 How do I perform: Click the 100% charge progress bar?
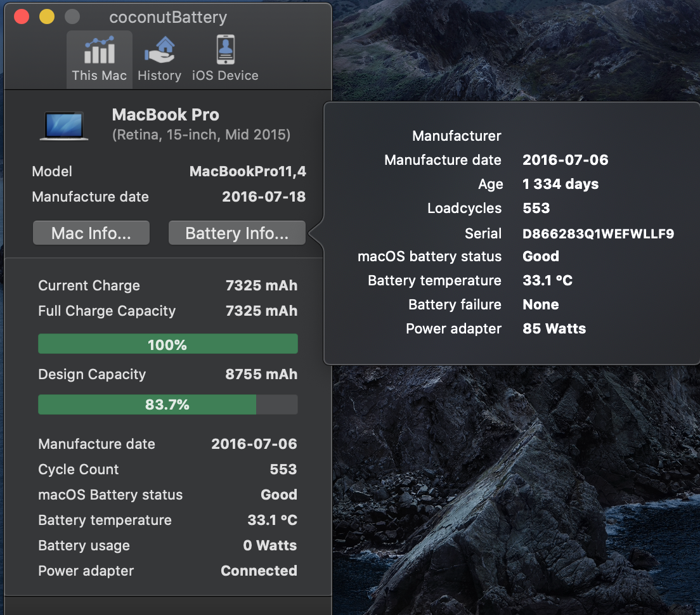coord(168,344)
